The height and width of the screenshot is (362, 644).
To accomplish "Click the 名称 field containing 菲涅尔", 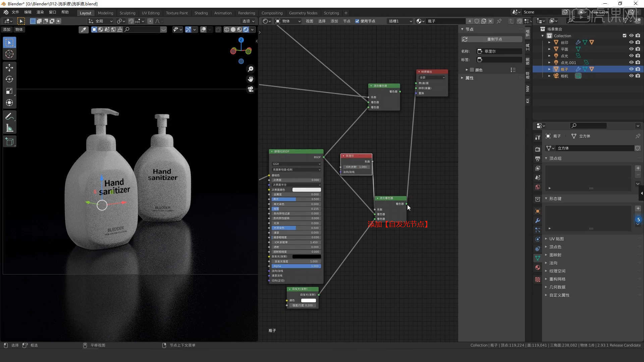I will 499,51.
